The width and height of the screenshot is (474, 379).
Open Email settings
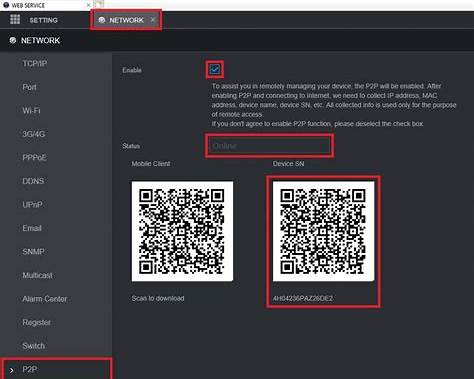pyautogui.click(x=32, y=228)
